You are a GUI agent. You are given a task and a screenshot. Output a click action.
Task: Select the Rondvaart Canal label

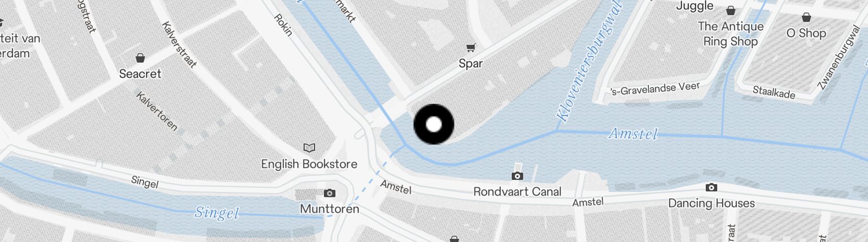(517, 191)
